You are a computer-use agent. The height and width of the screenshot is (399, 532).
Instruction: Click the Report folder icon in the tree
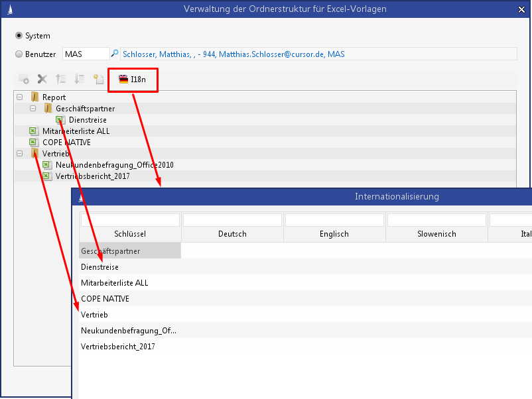pos(34,97)
